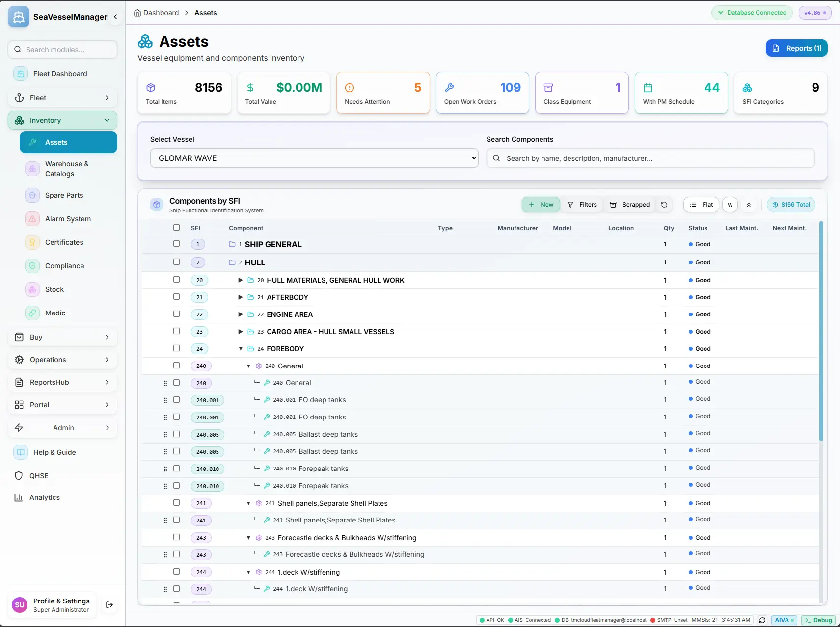Expand the Admin menu
840x627 pixels.
tap(62, 428)
